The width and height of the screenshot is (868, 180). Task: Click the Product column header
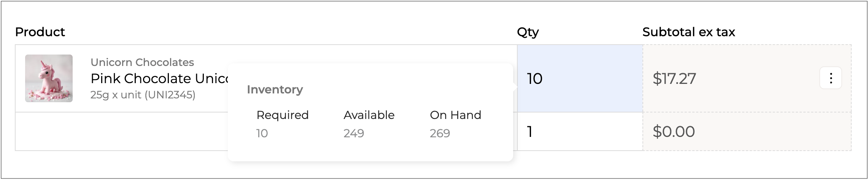40,32
